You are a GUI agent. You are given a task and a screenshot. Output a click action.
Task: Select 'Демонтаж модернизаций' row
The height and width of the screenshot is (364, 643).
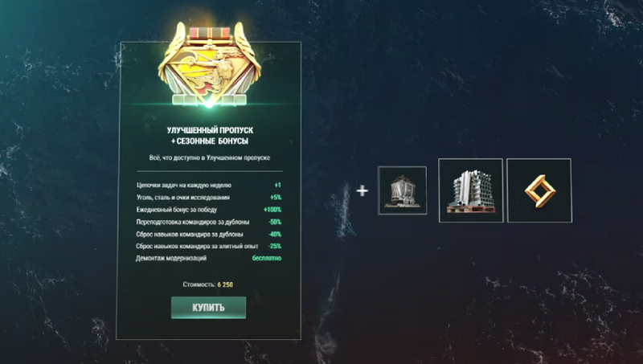coord(209,258)
